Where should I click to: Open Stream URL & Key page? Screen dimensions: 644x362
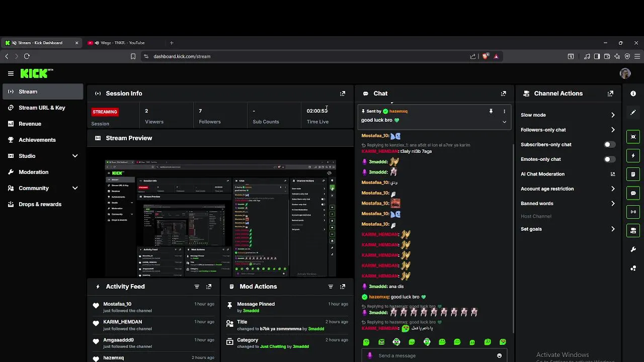[x=43, y=108]
